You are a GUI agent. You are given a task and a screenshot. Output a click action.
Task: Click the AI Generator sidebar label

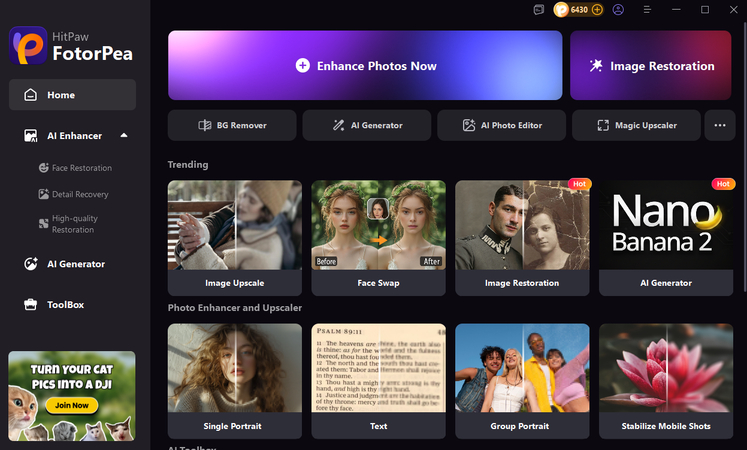(76, 264)
